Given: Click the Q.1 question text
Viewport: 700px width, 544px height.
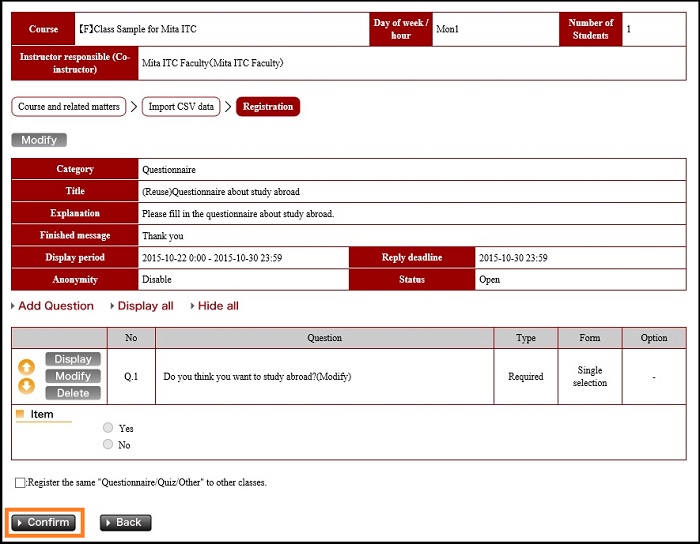Looking at the screenshot, I should 257,377.
